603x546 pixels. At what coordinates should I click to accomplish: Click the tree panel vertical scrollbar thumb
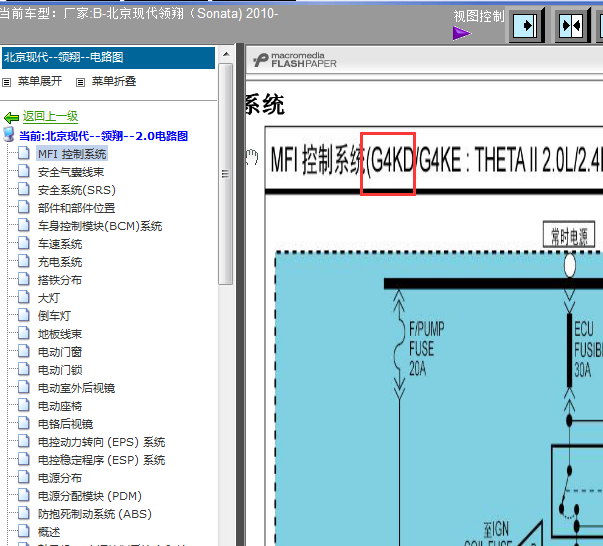click(226, 174)
